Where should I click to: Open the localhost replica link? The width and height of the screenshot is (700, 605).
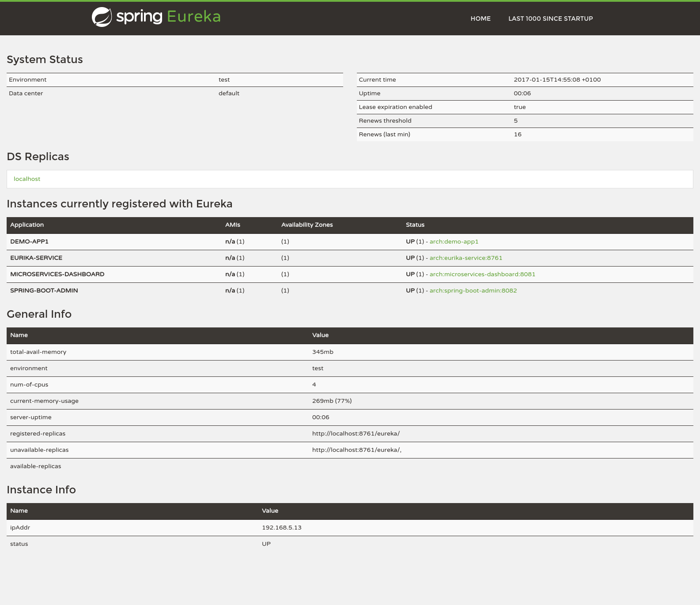coord(27,179)
